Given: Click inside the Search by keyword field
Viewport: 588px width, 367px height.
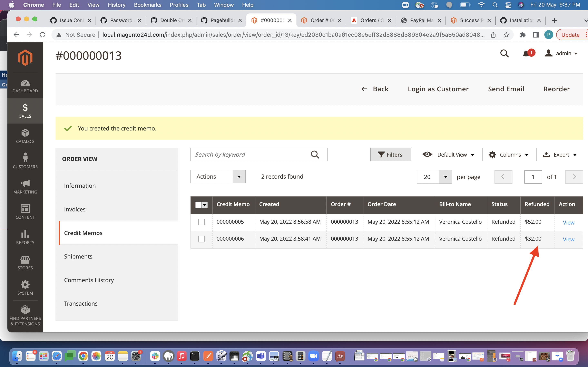Looking at the screenshot, I should (248, 154).
